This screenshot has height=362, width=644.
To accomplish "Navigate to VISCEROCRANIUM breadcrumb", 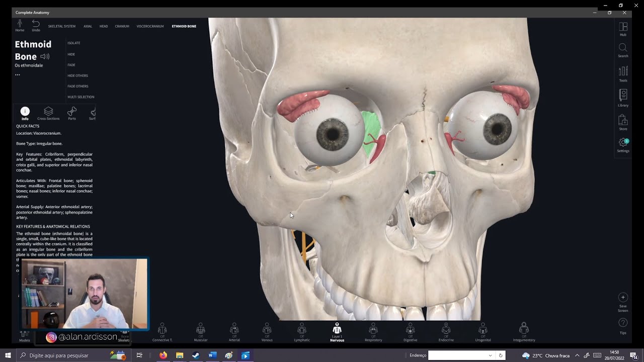I will (150, 26).
